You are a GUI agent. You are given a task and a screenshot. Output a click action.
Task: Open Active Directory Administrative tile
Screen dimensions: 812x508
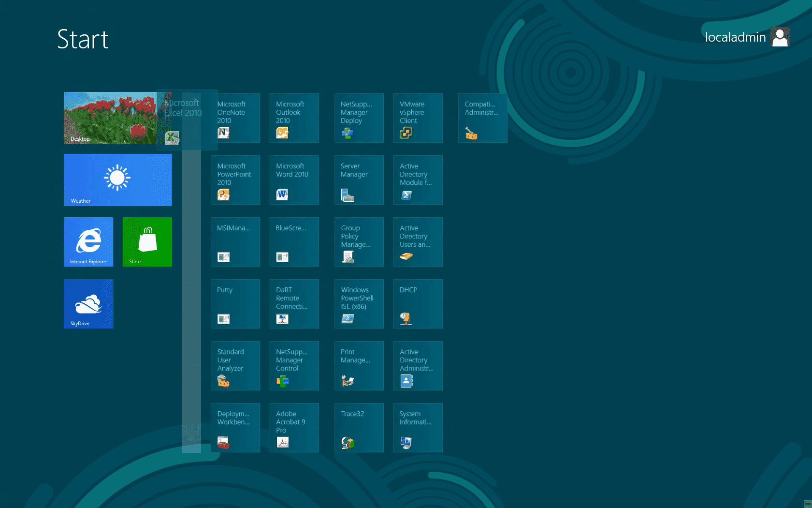[x=418, y=366]
